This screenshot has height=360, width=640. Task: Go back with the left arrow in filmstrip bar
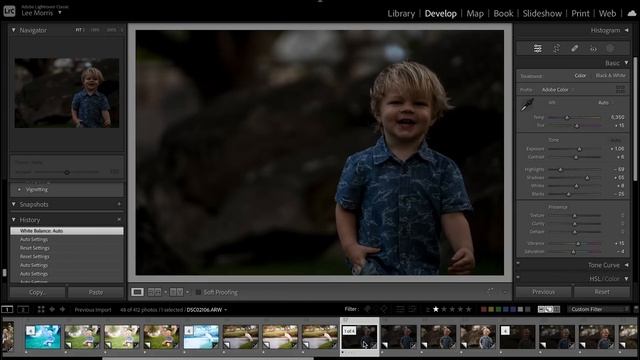(52, 309)
